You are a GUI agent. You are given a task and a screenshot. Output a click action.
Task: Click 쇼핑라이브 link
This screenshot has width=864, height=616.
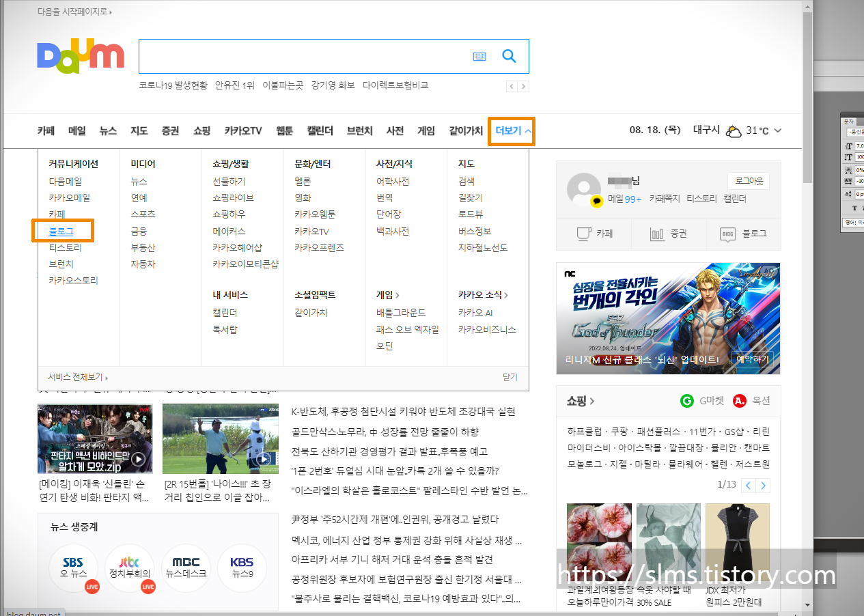[233, 198]
